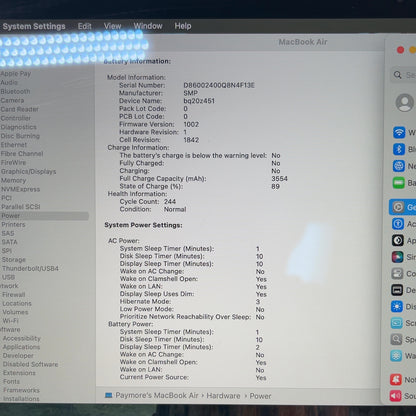Viewport: 416px width, 416px height.
Task: Click the Sound speaker icon
Action: [396, 396]
